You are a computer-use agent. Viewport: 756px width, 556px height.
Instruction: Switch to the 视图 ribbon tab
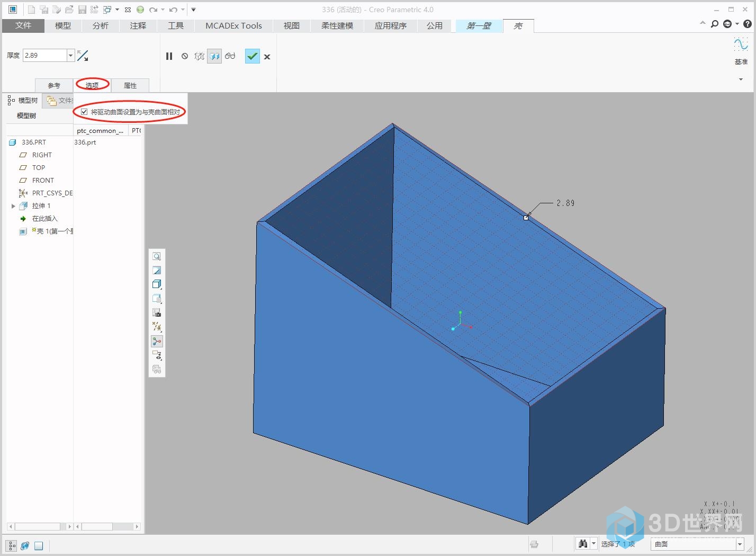[x=292, y=25]
